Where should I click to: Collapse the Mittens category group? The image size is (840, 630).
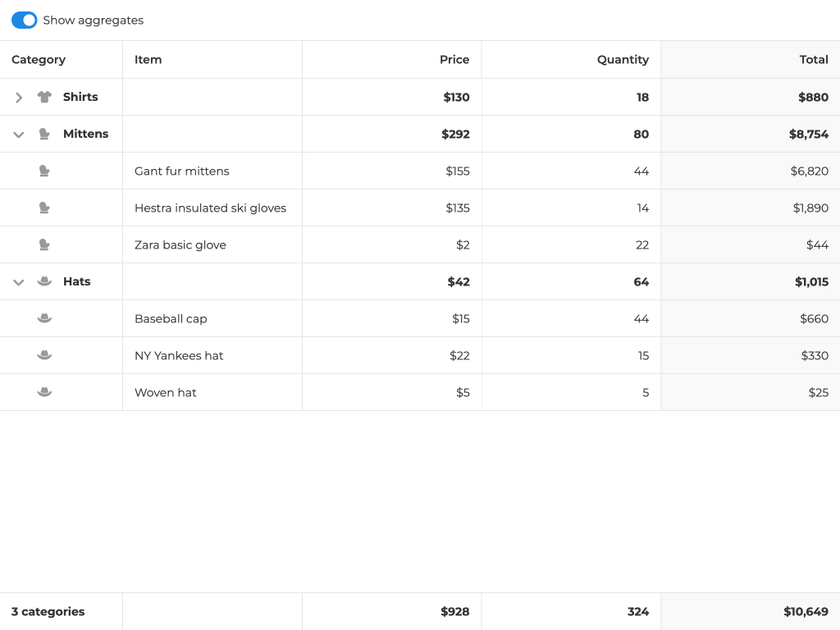tap(19, 135)
